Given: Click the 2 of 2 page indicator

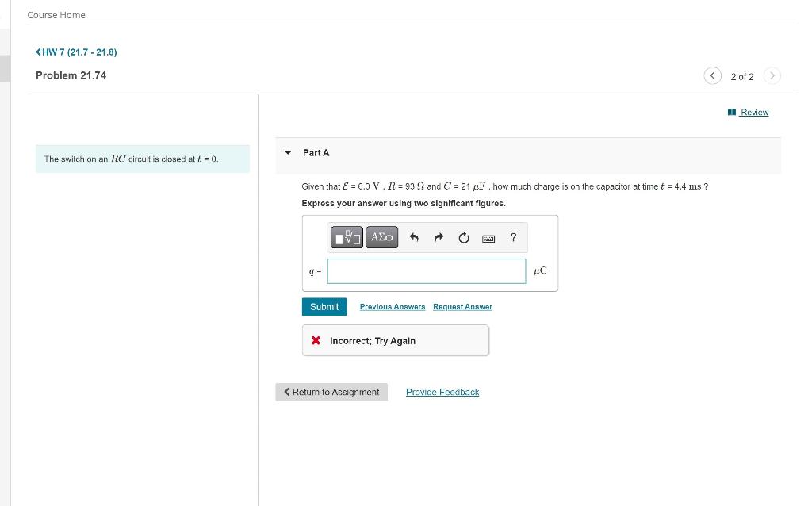Looking at the screenshot, I should coord(742,77).
